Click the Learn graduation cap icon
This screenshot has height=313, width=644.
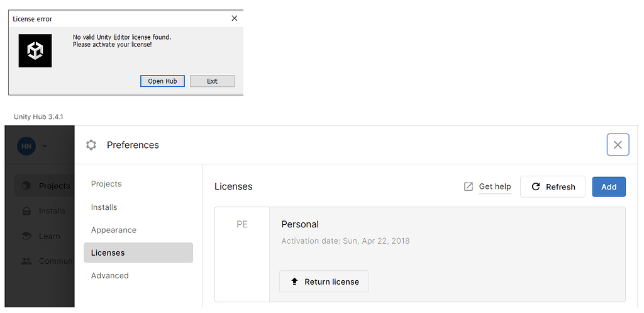pyautogui.click(x=26, y=236)
